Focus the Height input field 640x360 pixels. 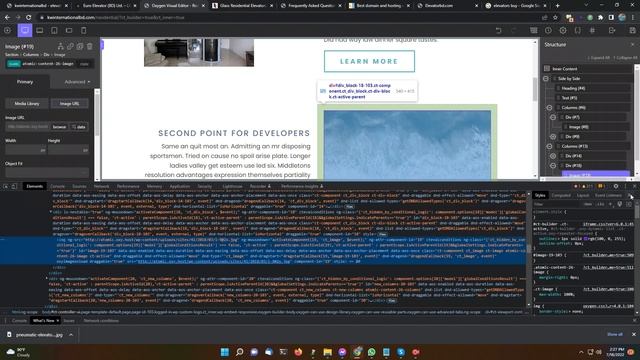point(68,150)
